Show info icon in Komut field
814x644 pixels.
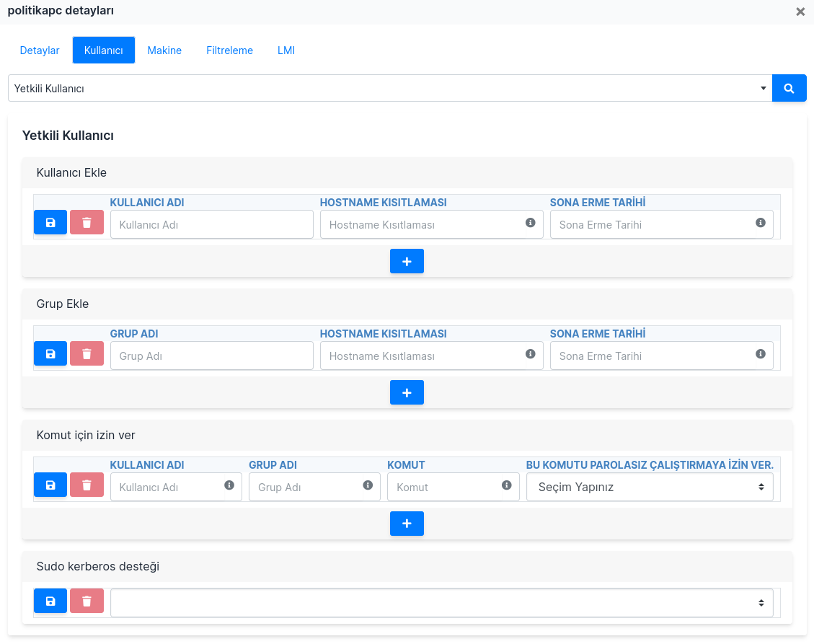pos(507,485)
